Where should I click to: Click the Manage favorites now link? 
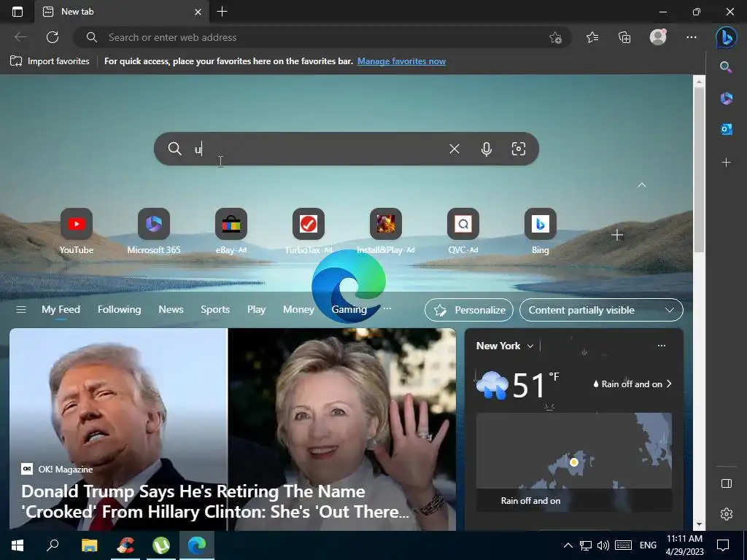click(402, 61)
